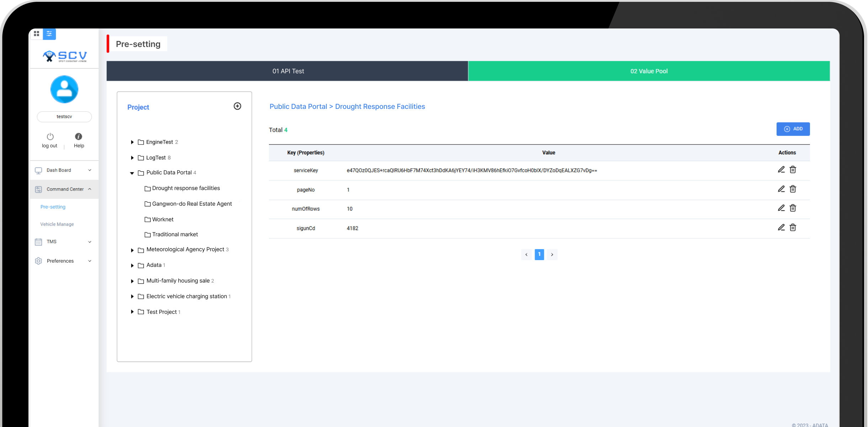Viewport: 868px width, 427px height.
Task: Open the Pre-setting submenu item
Action: pos(53,207)
